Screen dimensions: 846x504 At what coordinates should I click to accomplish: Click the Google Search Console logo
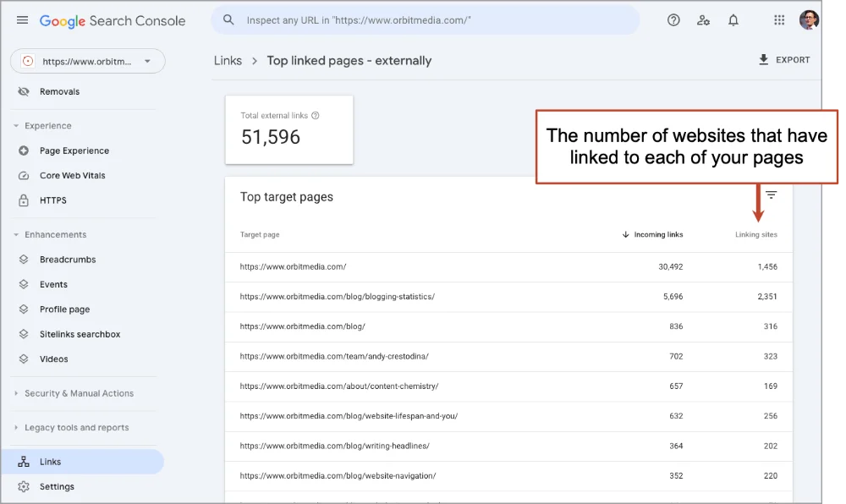point(113,20)
